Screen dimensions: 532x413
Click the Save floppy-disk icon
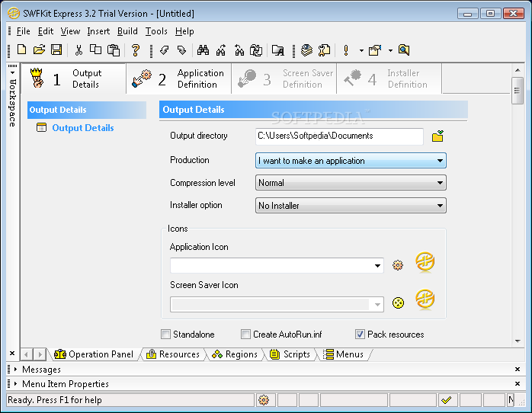56,50
